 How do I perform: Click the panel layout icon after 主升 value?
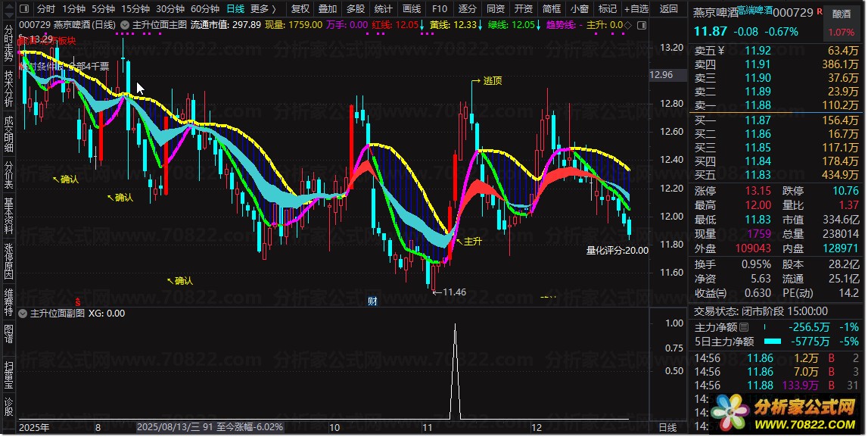[642, 25]
